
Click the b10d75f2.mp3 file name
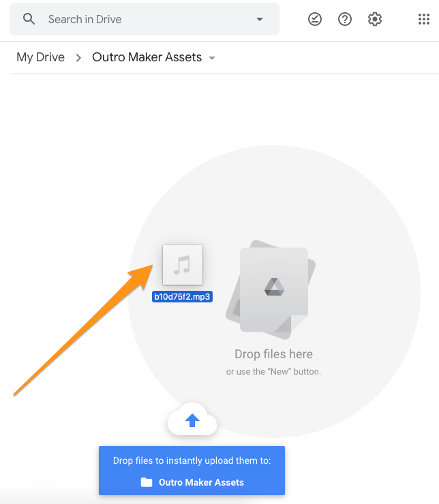(182, 297)
